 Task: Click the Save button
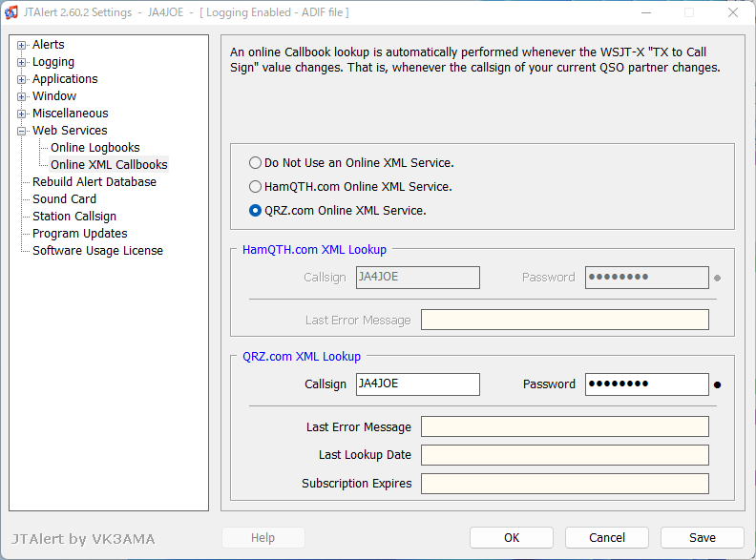pos(702,537)
